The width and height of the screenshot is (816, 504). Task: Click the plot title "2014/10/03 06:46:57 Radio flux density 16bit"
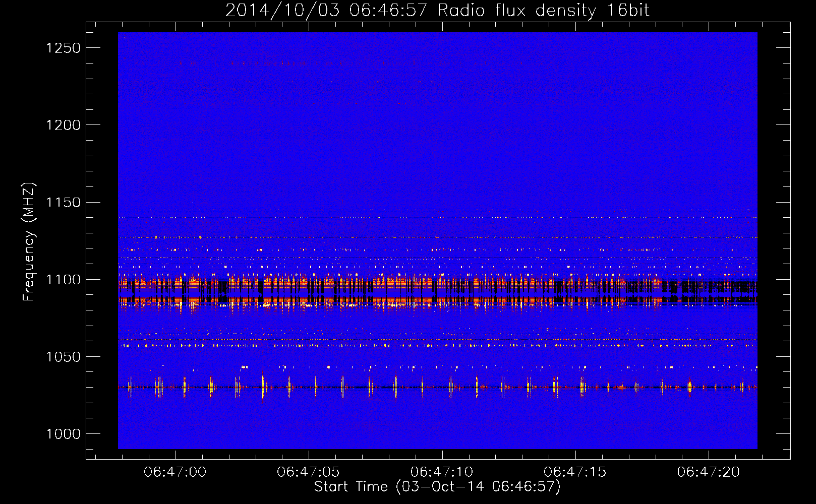tap(437, 11)
